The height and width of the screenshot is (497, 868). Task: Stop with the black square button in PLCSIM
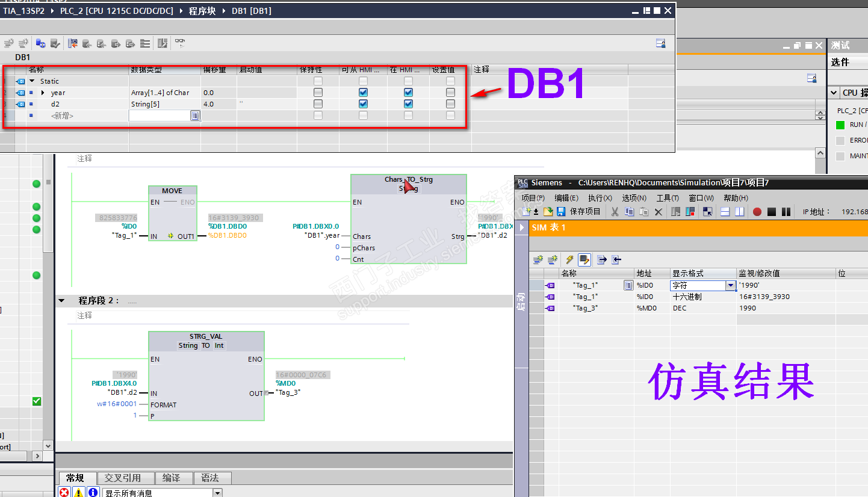tap(771, 212)
